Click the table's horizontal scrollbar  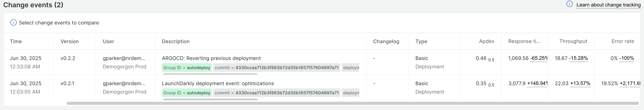coord(353,103)
